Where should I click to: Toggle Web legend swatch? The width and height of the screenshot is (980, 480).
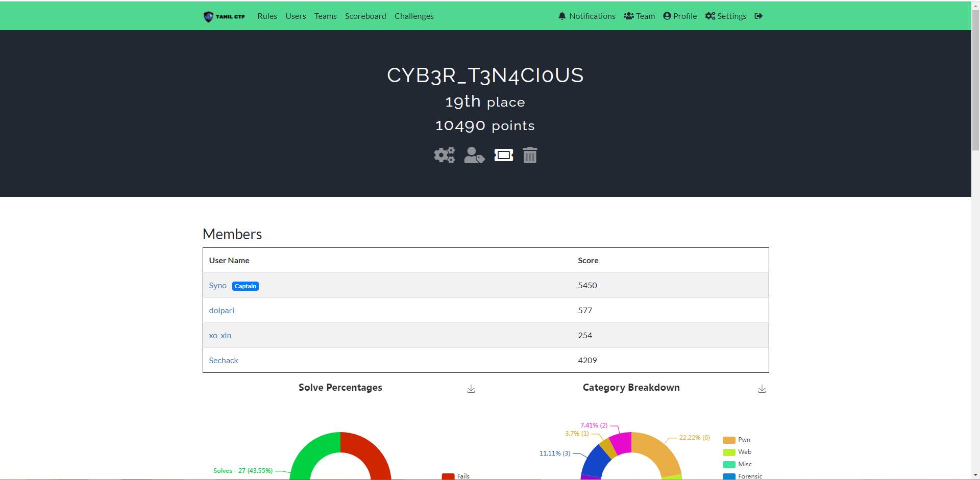pyautogui.click(x=729, y=452)
